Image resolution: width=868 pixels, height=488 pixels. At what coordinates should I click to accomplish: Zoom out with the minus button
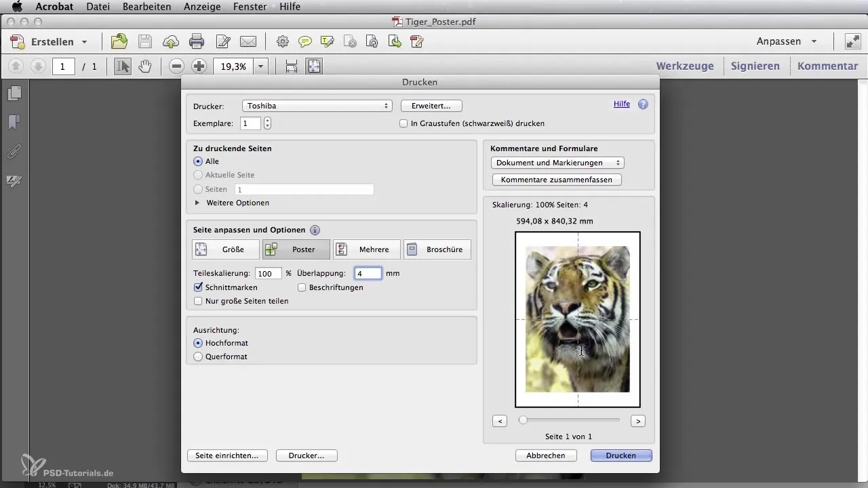pos(177,66)
